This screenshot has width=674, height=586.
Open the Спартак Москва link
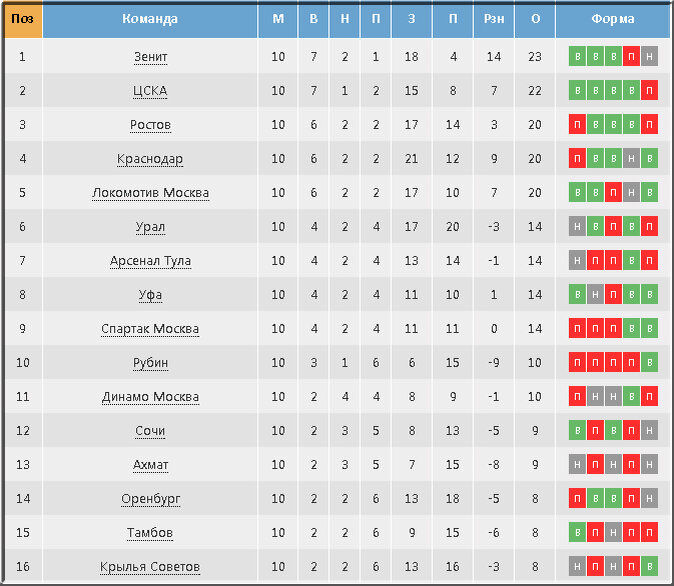[150, 328]
